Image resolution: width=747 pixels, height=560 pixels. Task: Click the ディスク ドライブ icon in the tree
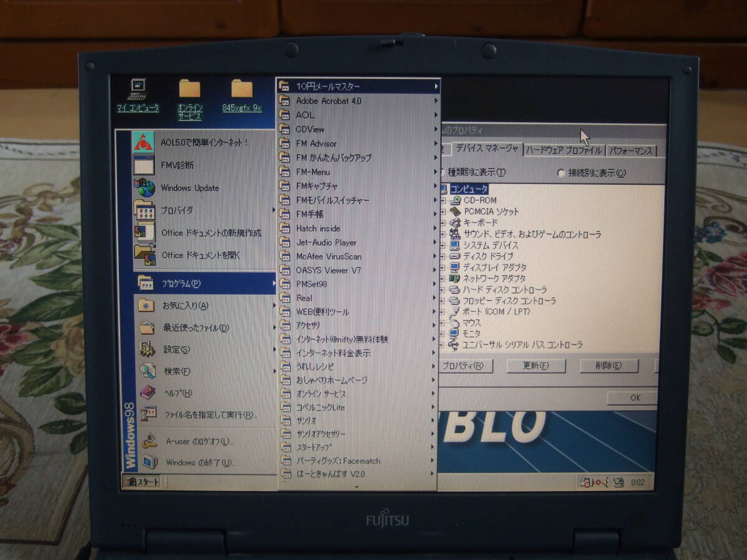[x=455, y=256]
